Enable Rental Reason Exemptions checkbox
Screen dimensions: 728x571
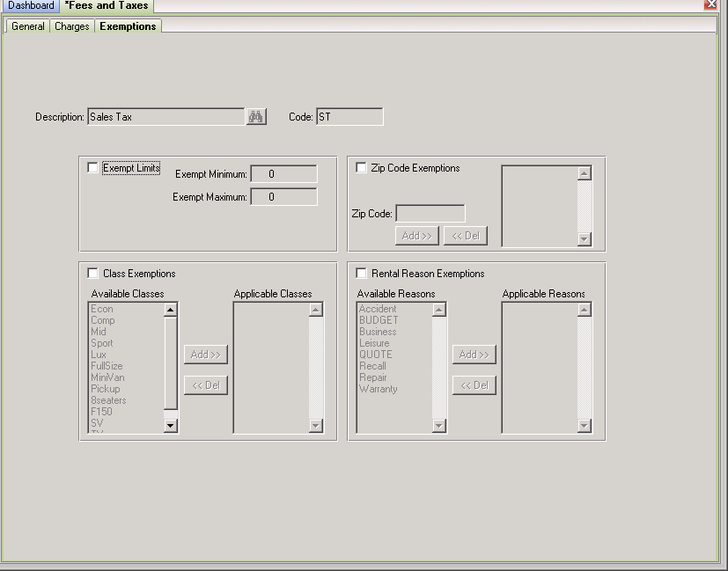361,274
